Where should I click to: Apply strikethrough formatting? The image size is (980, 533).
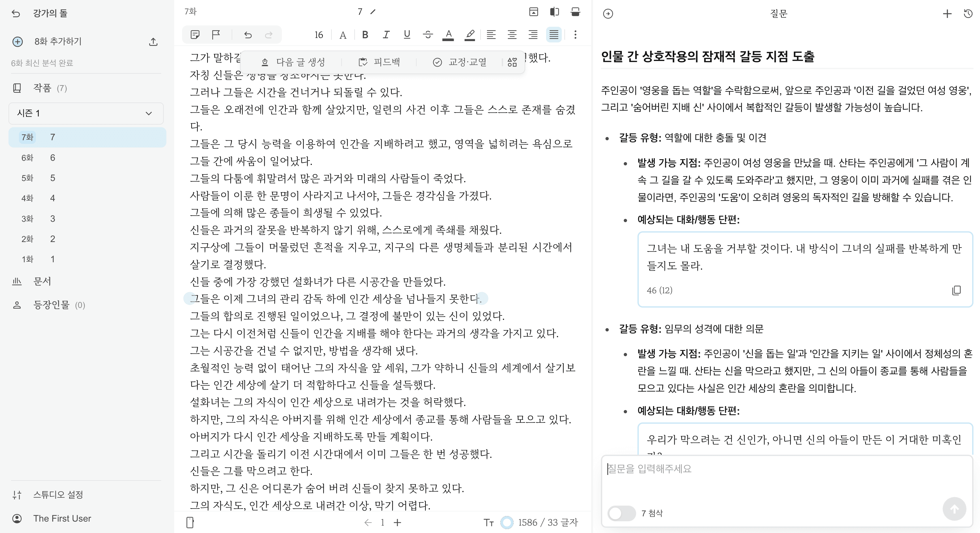[428, 35]
